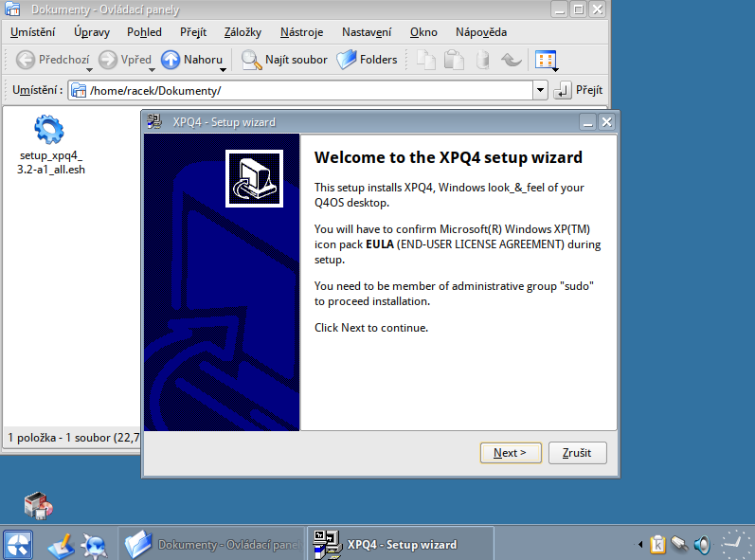
Task: Open the icon view mode button
Action: (546, 60)
